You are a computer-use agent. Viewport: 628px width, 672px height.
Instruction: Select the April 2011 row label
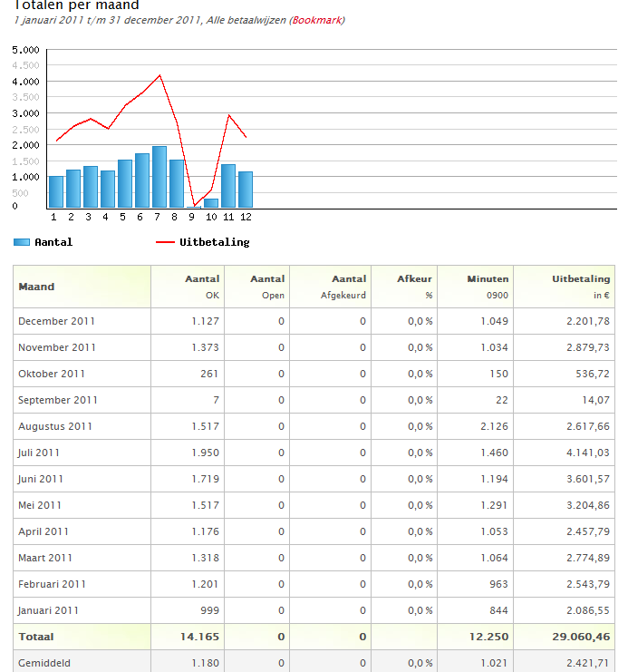pos(43,531)
